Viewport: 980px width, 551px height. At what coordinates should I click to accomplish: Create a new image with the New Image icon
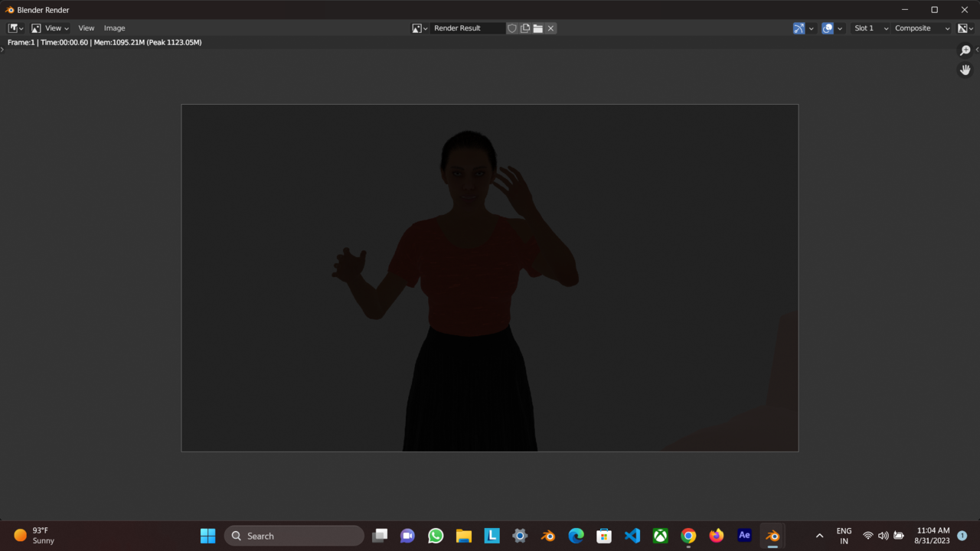[525, 28]
